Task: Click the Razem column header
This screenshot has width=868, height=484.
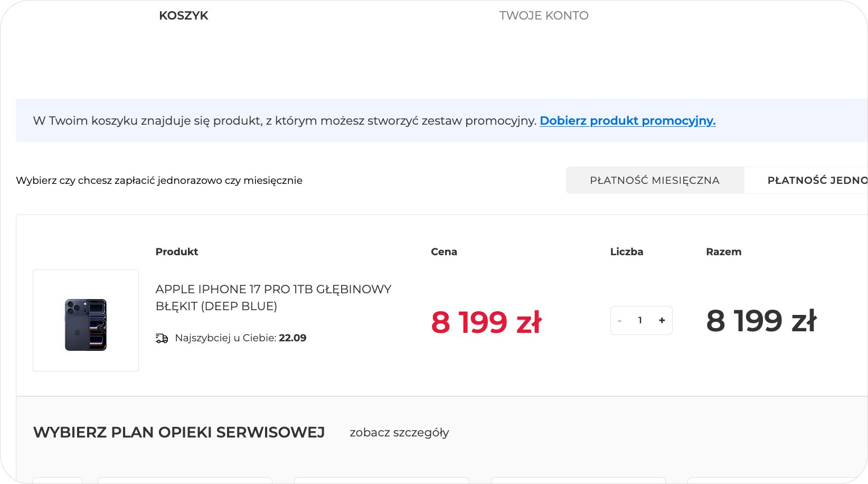Action: pyautogui.click(x=723, y=252)
